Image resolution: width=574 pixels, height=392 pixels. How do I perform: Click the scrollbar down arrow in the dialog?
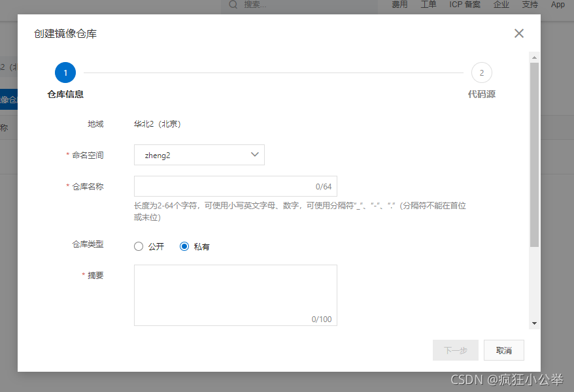coord(535,323)
